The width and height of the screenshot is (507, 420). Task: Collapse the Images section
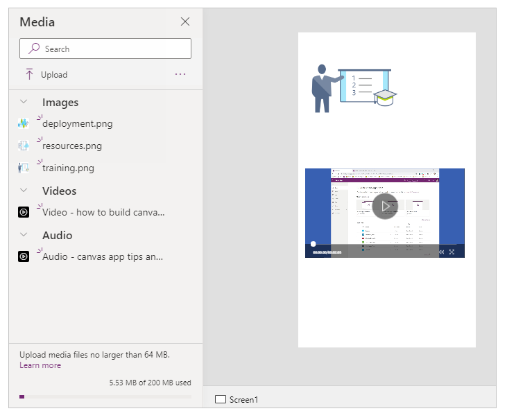(x=24, y=102)
